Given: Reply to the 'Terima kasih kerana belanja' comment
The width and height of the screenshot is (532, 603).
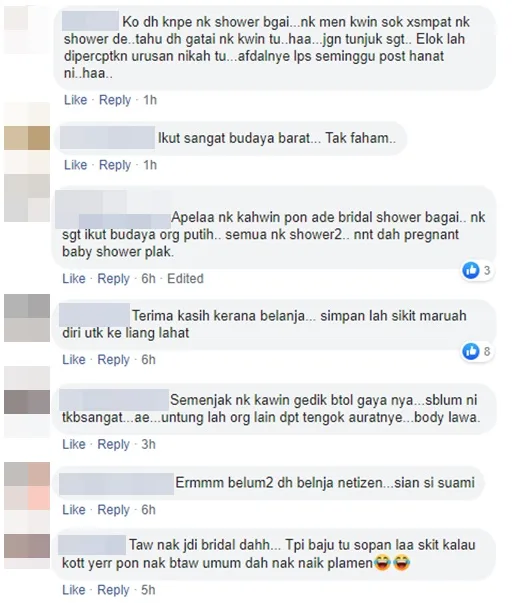Looking at the screenshot, I should tap(113, 360).
